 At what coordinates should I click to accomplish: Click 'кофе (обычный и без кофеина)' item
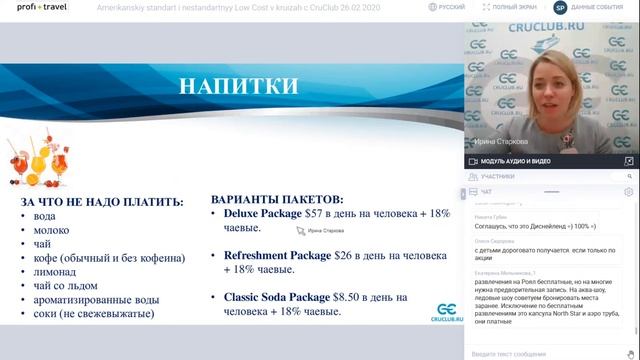click(109, 258)
